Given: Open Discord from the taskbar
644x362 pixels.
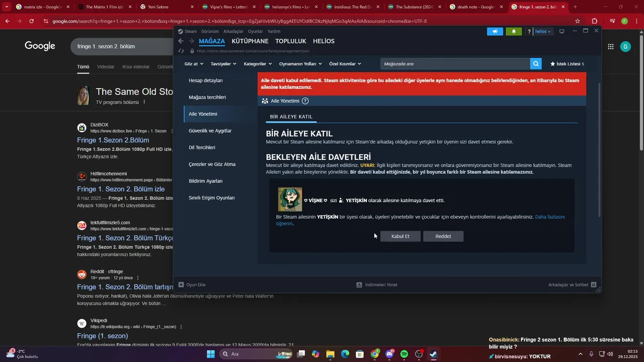Looking at the screenshot, I should (x=389, y=354).
